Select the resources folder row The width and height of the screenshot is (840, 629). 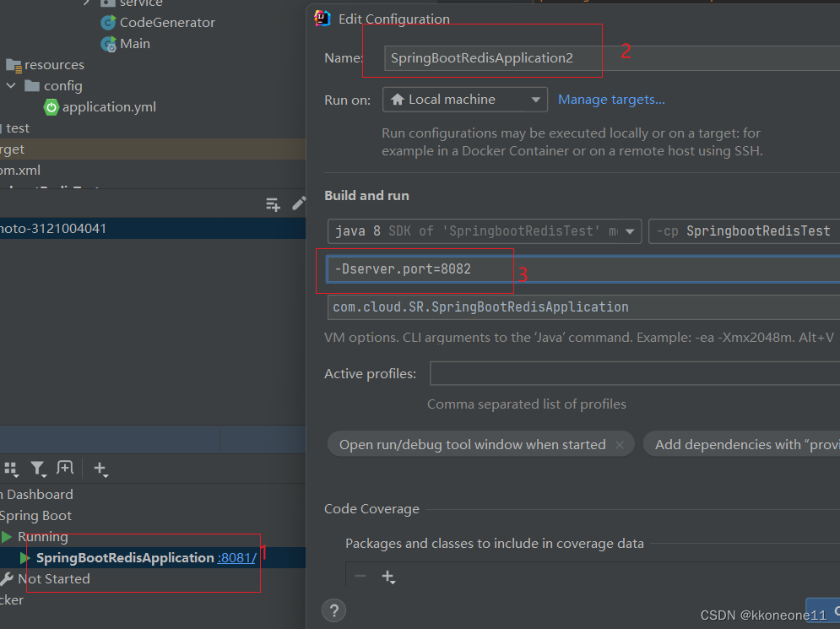[153, 65]
